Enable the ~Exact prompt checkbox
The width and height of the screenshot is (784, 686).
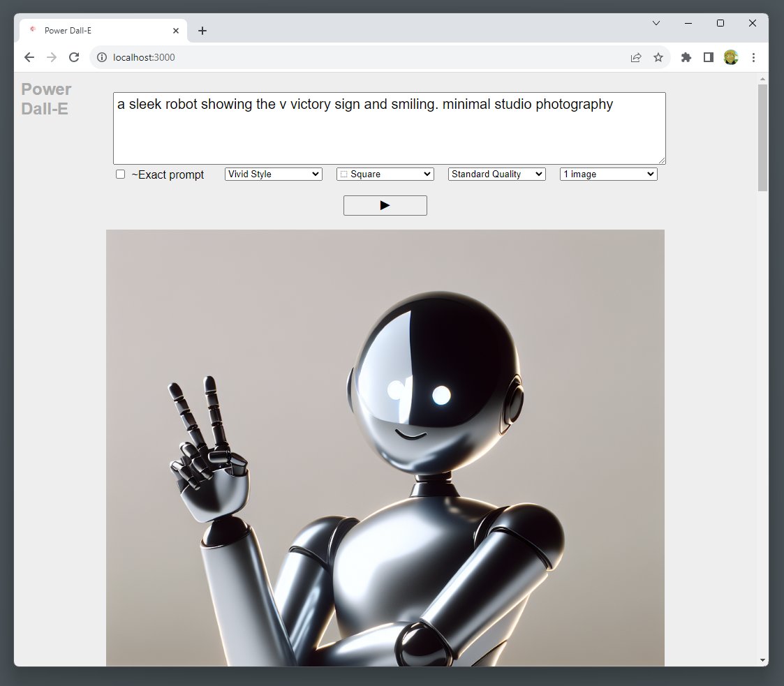pyautogui.click(x=120, y=174)
